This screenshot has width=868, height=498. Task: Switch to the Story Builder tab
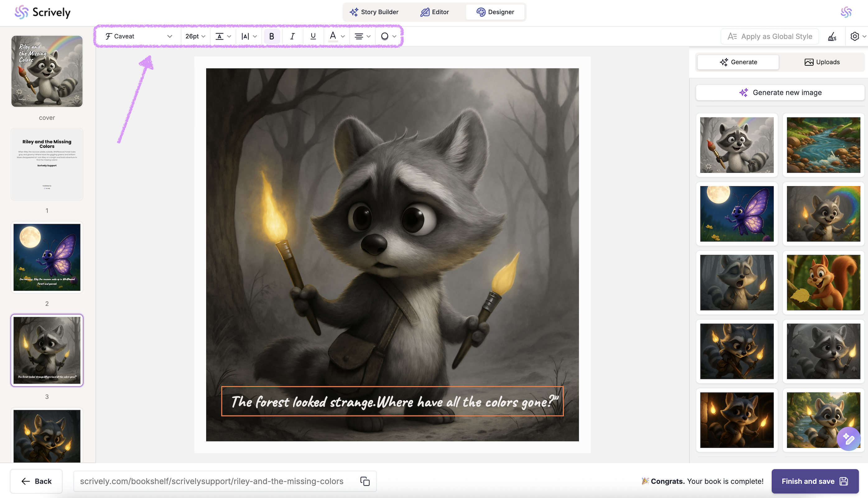tap(374, 12)
